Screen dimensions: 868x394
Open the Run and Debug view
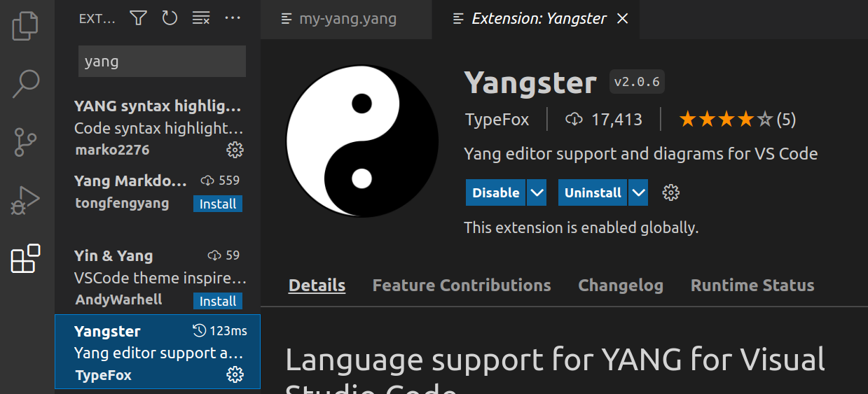click(x=26, y=201)
